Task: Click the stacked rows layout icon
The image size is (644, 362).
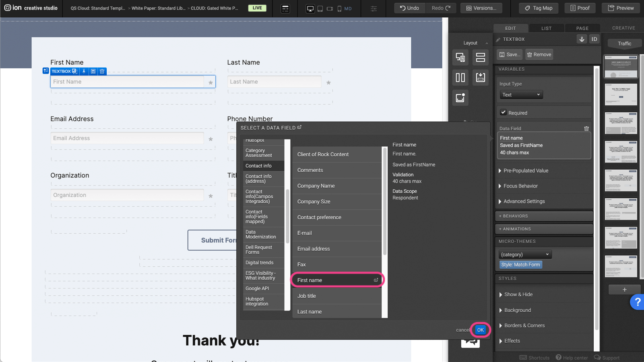Action: click(x=480, y=57)
